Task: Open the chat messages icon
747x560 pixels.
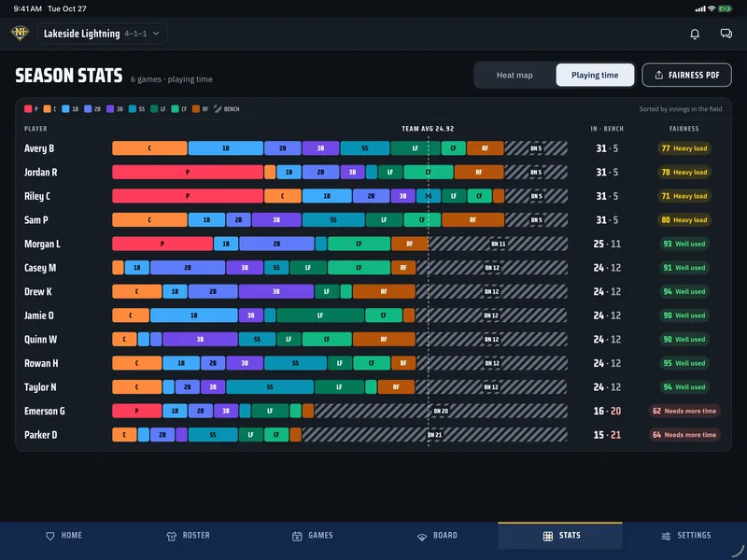Action: coord(726,34)
